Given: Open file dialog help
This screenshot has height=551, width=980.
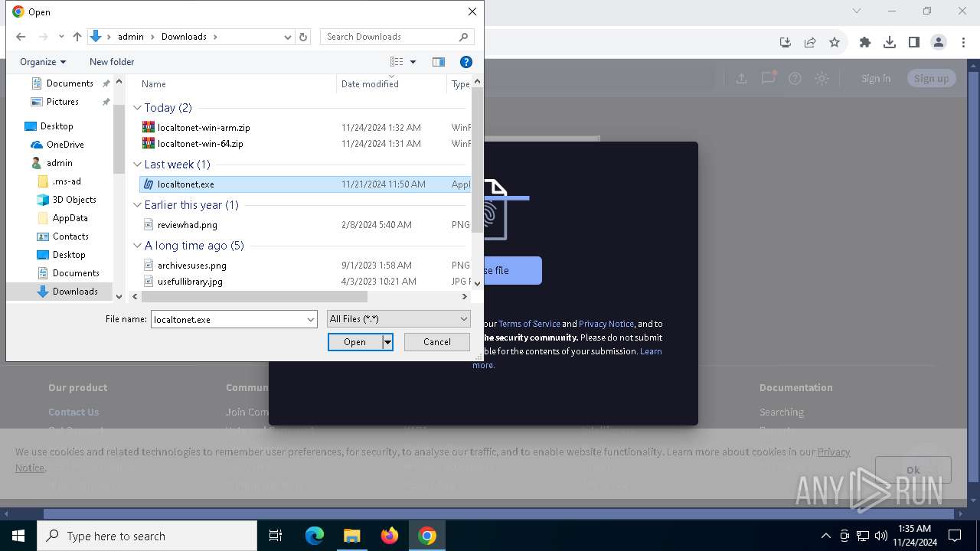Looking at the screenshot, I should pos(465,62).
